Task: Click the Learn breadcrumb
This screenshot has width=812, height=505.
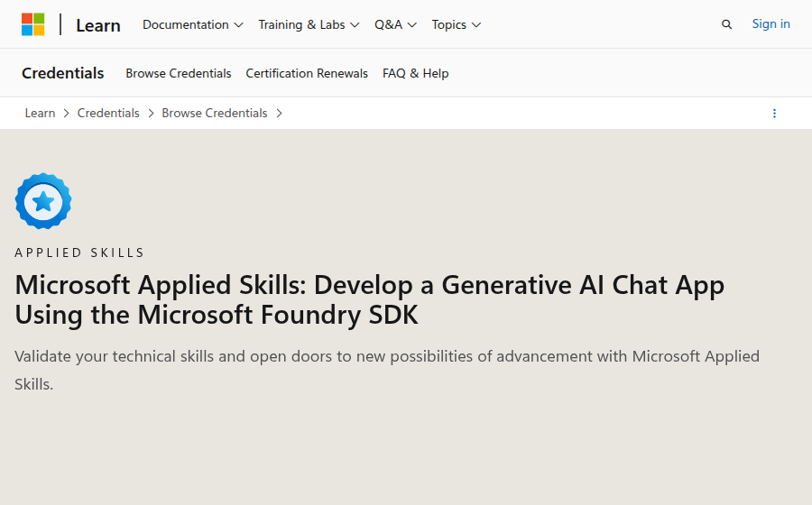Action: click(x=40, y=113)
